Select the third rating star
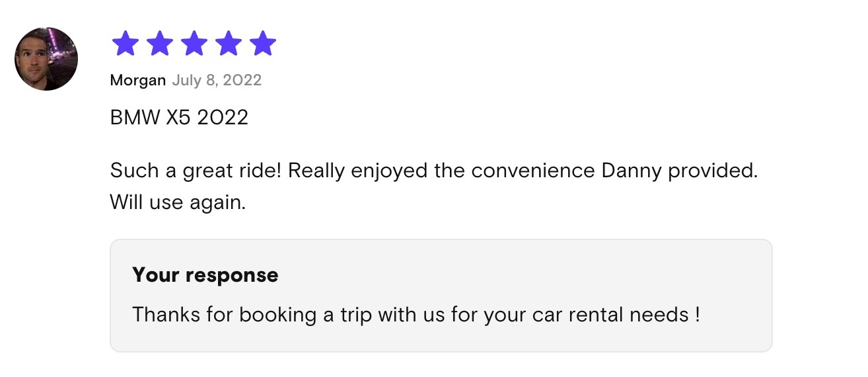The height and width of the screenshot is (377, 868). (194, 44)
